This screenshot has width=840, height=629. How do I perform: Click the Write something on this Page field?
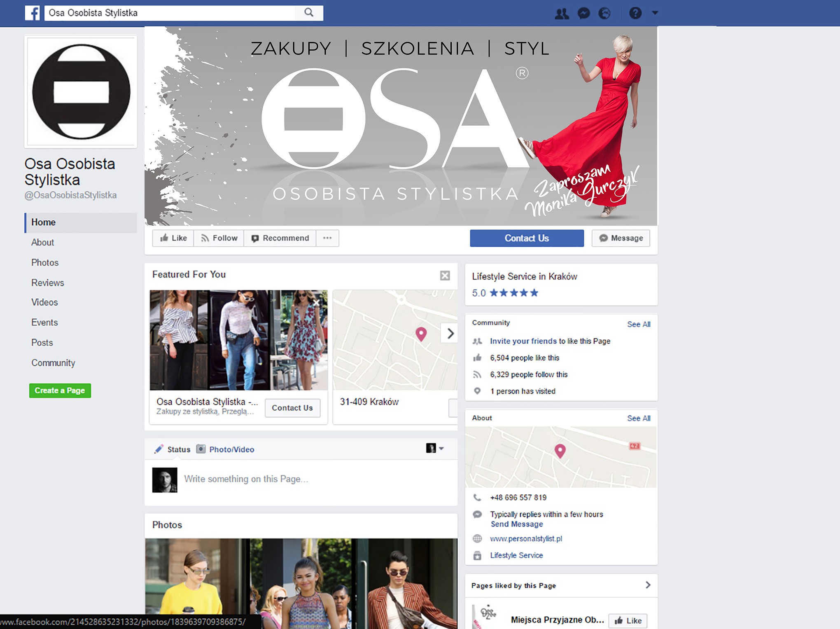pyautogui.click(x=246, y=479)
